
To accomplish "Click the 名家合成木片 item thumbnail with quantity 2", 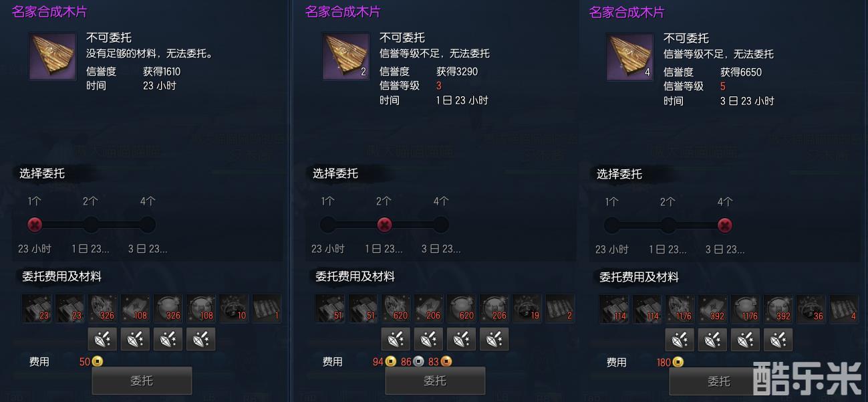I will pyautogui.click(x=346, y=56).
